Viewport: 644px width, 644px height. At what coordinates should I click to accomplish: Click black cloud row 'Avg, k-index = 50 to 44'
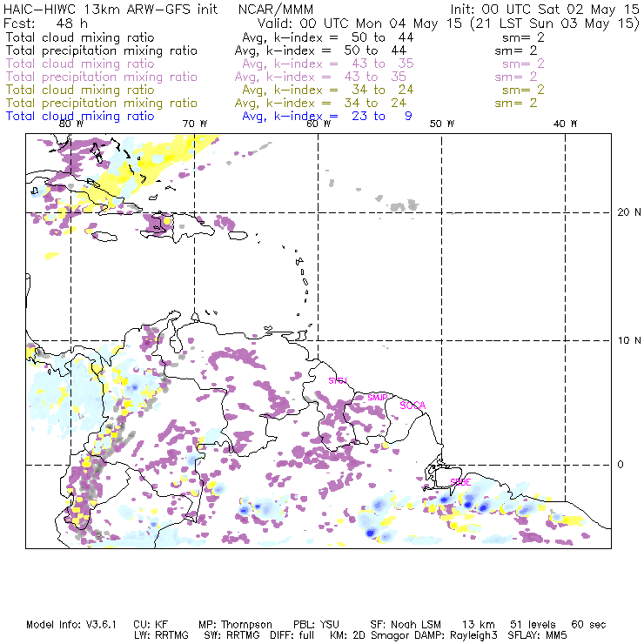click(x=328, y=37)
